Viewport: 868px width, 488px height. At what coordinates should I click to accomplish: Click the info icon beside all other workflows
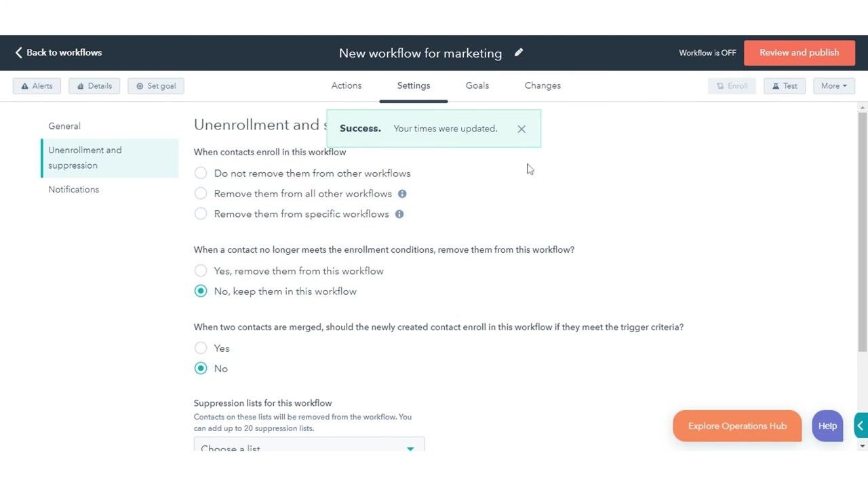402,194
